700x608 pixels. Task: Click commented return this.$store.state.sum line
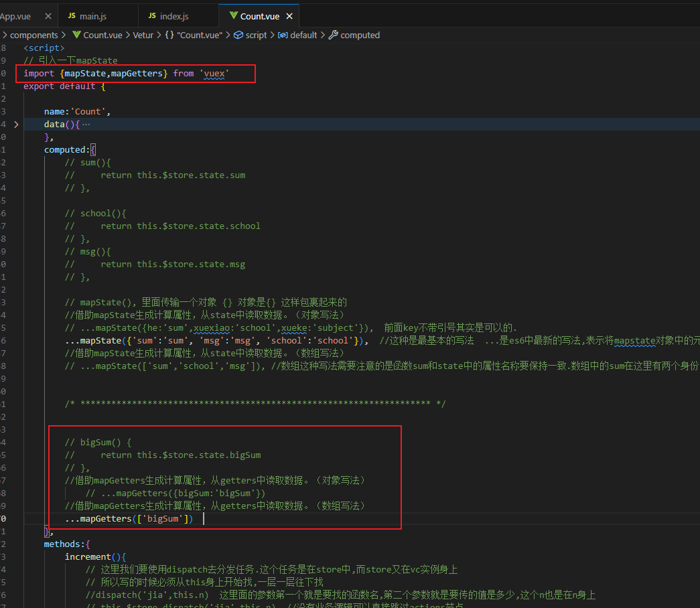pos(155,175)
